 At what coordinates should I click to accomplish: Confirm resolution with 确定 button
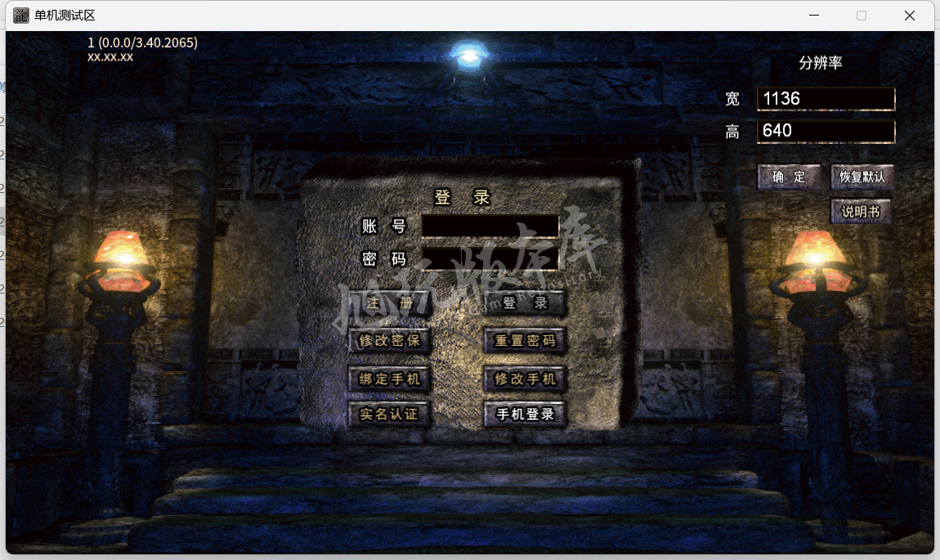coord(789,177)
